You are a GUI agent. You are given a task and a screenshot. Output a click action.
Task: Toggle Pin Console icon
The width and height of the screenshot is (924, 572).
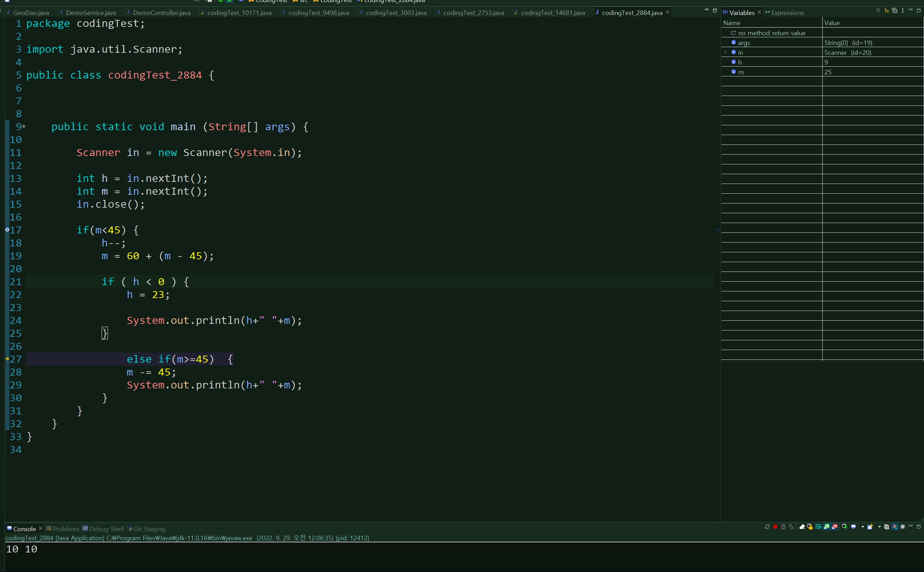click(844, 527)
